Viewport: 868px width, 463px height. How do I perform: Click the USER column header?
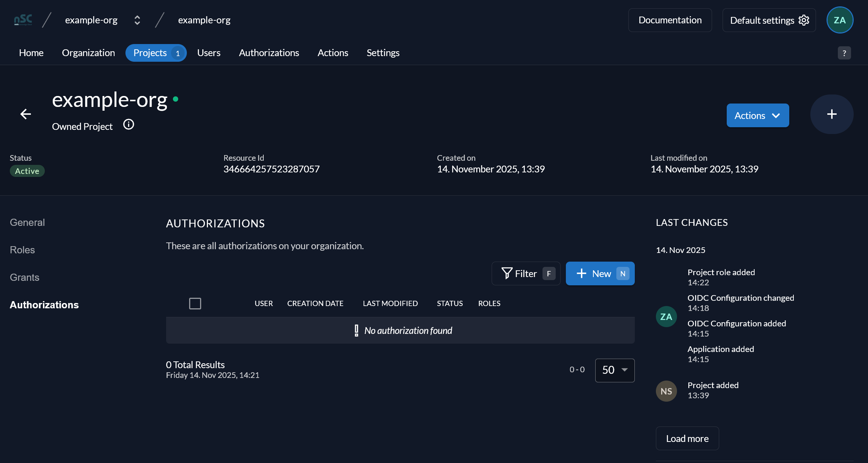tap(264, 303)
